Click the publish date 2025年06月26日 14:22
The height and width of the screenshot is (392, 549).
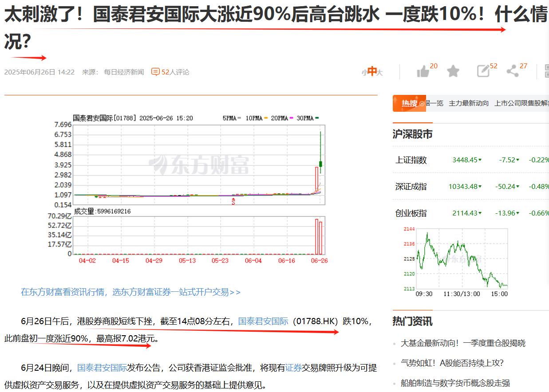tap(39, 72)
